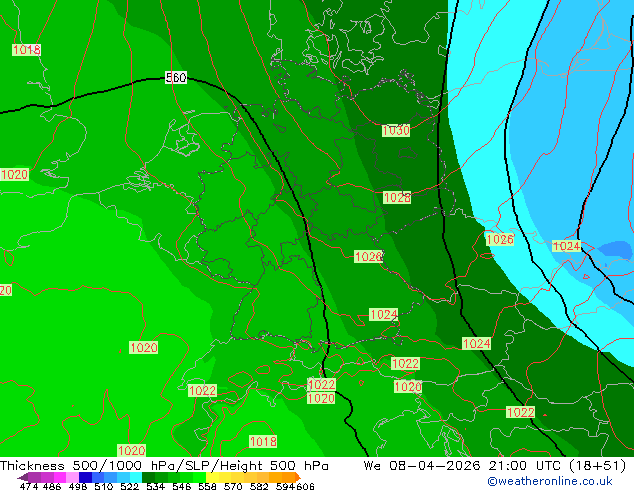Image resolution: width=634 pixels, height=490 pixels.
Task: Pick the brightest green legend swatch
Action: point(199,477)
